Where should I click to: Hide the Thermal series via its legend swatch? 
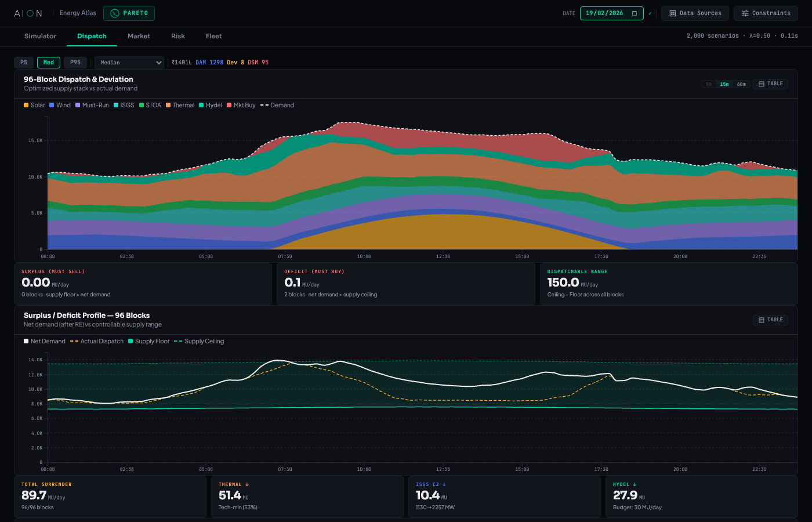tap(169, 105)
